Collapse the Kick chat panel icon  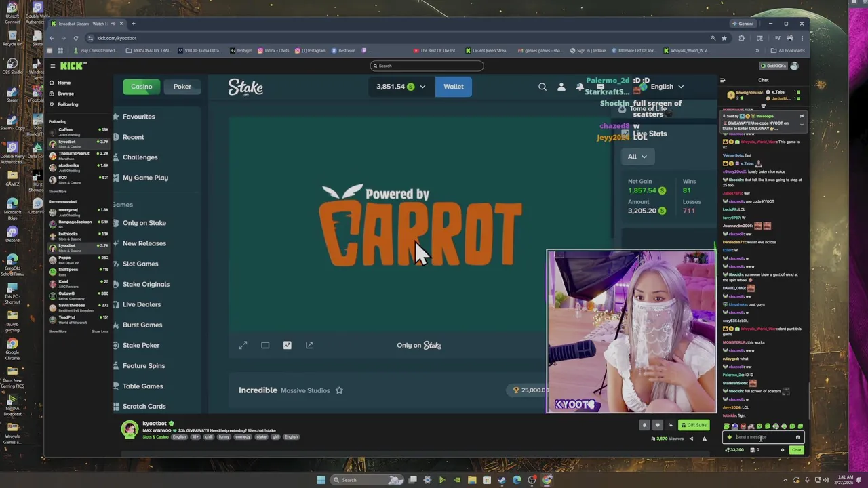[722, 80]
